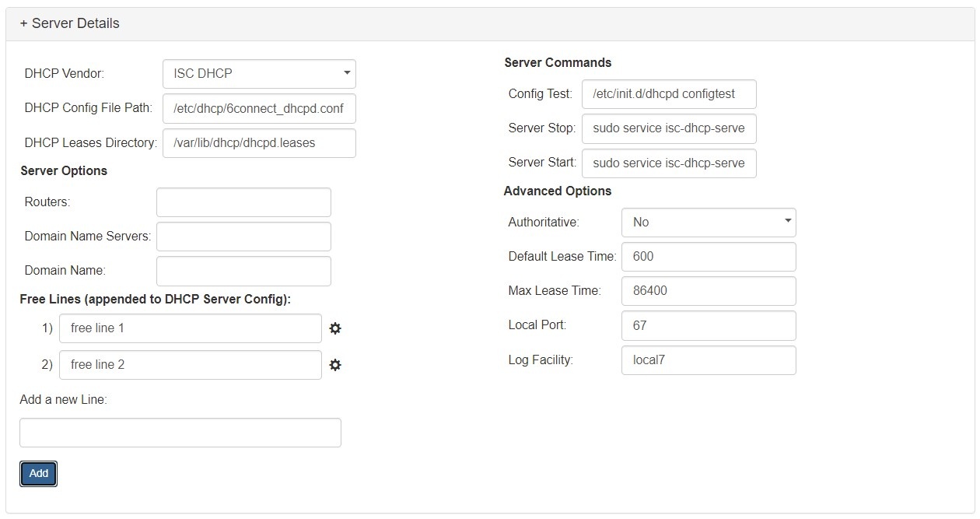The width and height of the screenshot is (980, 519).
Task: Open the Authoritative dropdown
Action: (x=708, y=223)
